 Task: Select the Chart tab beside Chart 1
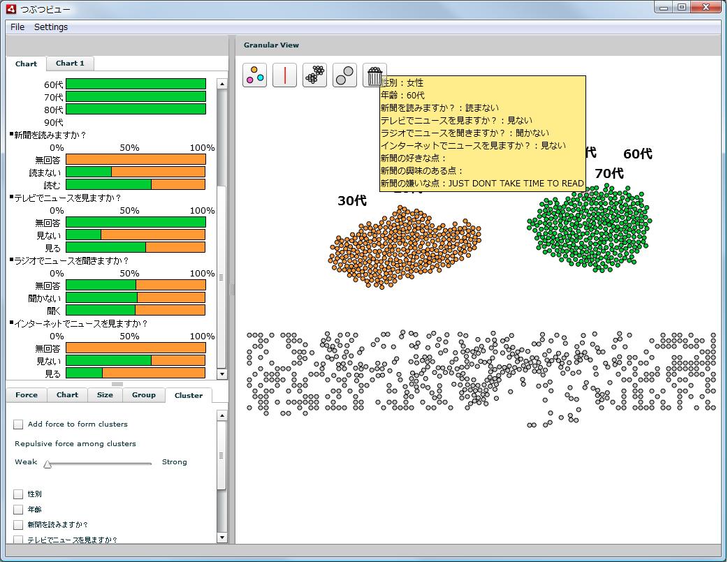click(x=26, y=64)
